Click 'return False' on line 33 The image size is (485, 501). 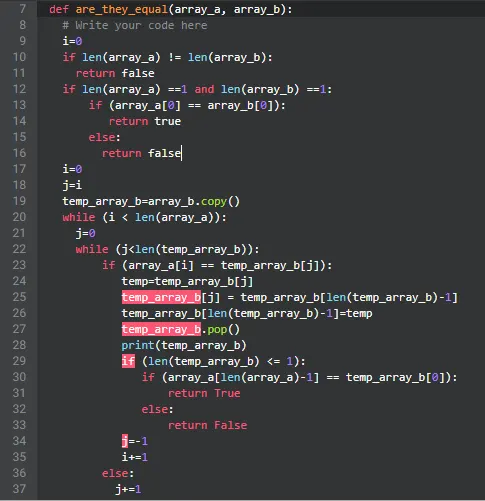[x=207, y=425]
